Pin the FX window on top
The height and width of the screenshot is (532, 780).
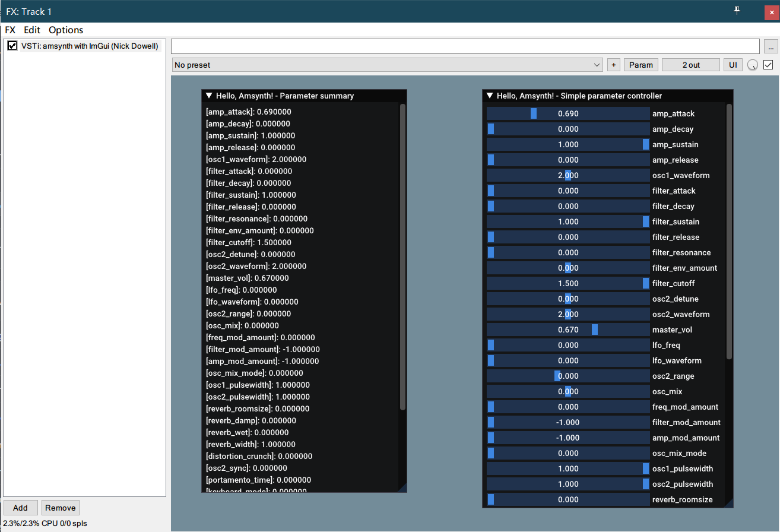(737, 11)
